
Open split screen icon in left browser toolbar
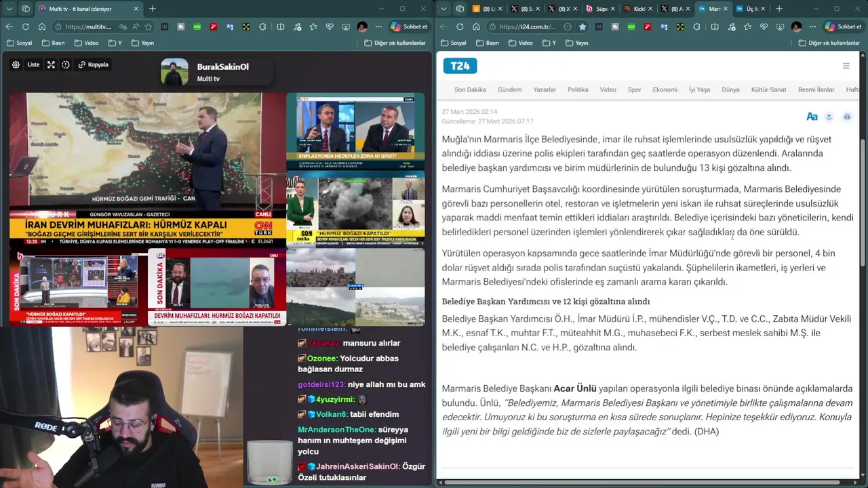point(281,26)
